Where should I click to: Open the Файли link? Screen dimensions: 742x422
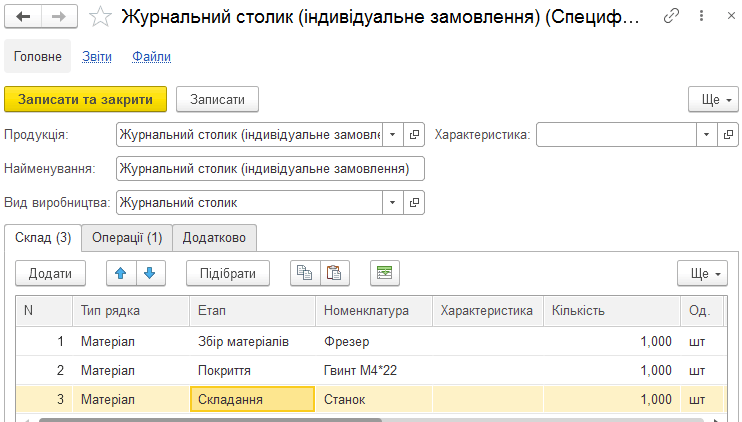[x=151, y=56]
